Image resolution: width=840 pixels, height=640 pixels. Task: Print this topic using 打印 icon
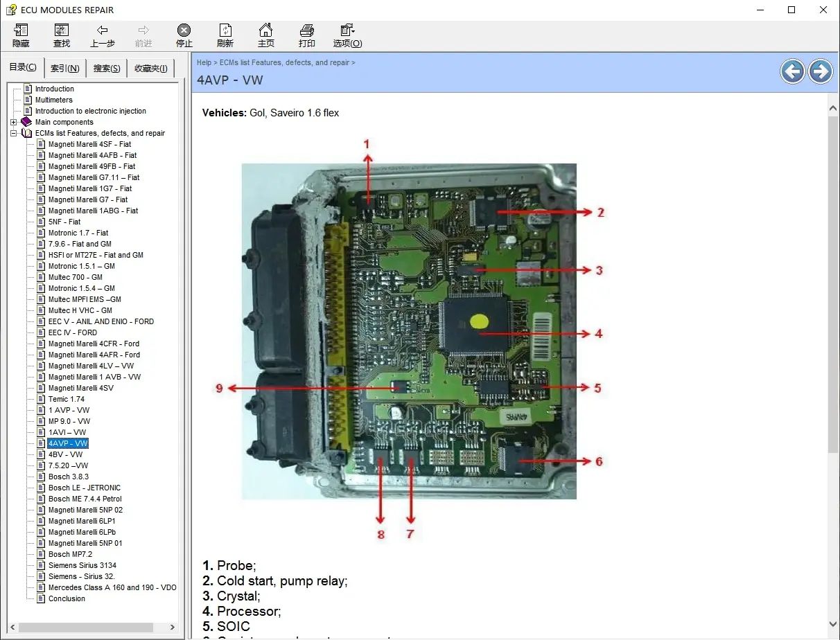pyautogui.click(x=307, y=35)
